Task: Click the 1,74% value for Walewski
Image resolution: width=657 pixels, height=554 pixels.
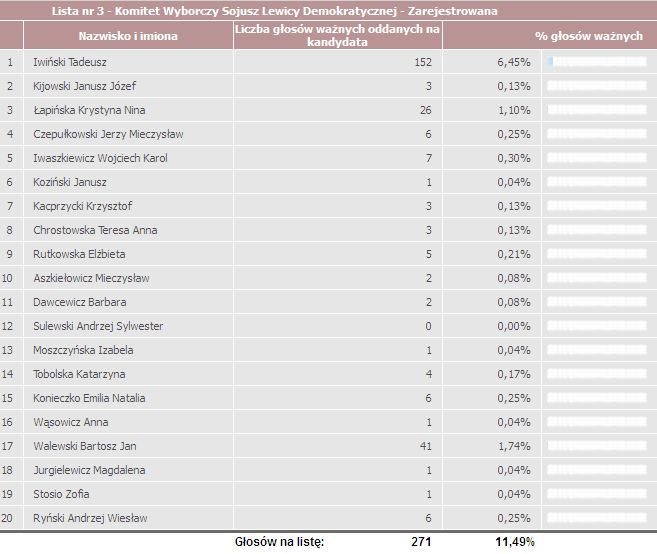Action: tap(514, 446)
